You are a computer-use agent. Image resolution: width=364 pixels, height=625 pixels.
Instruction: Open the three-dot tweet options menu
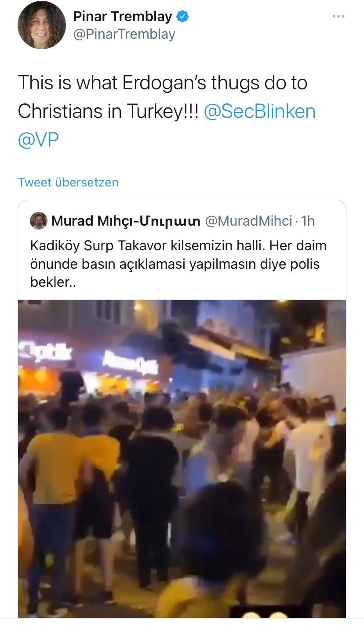click(x=338, y=17)
